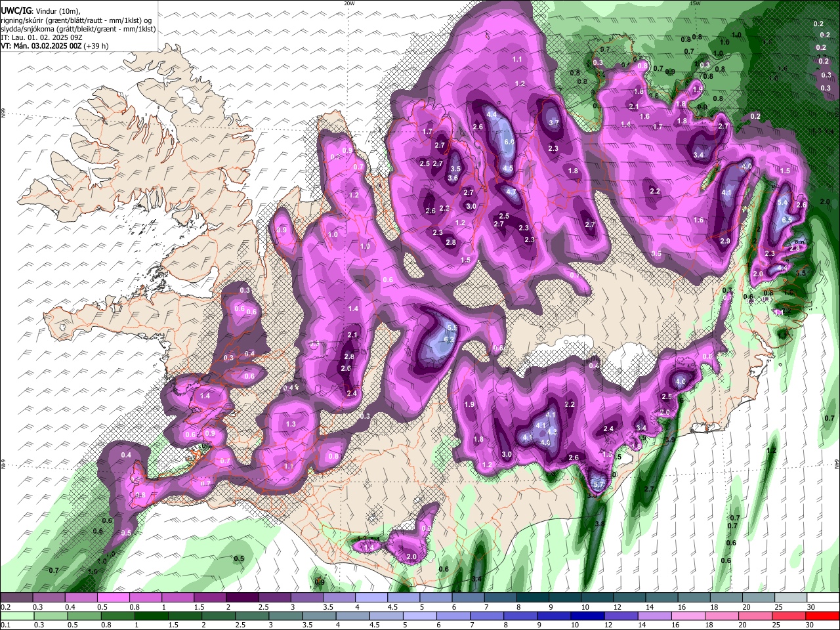Click the 'UWC/IG: Vindur (10m)' title text
This screenshot has width=840, height=630.
[41, 10]
